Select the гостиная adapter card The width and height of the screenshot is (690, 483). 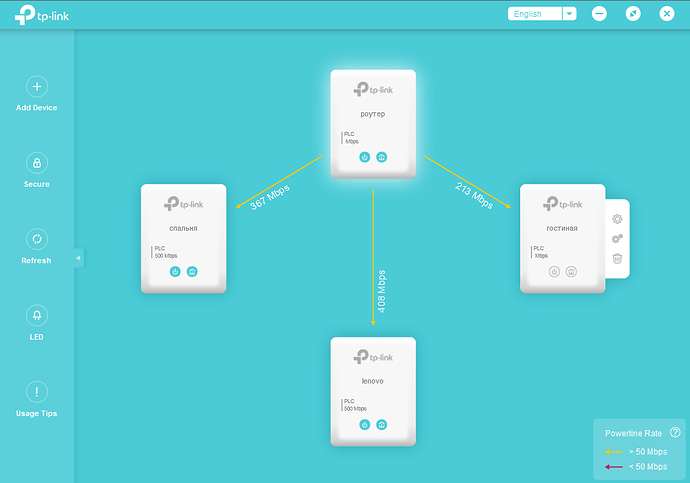click(562, 238)
